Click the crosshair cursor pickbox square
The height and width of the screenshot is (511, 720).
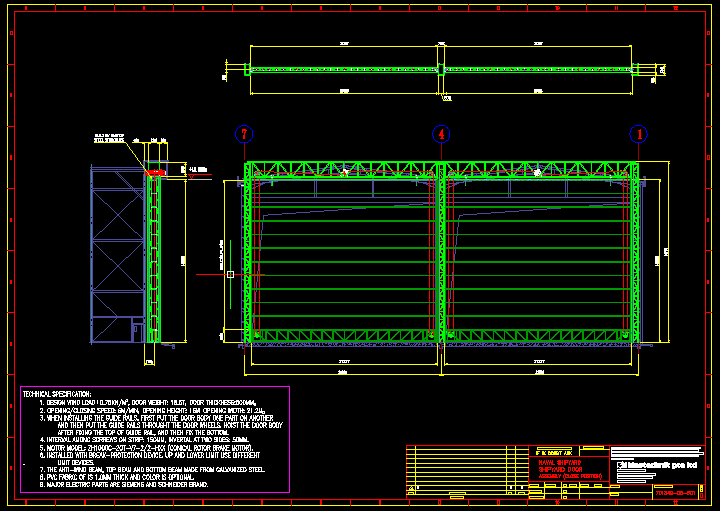(230, 273)
